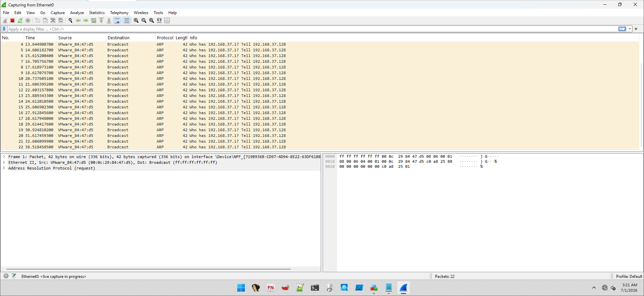The height and width of the screenshot is (296, 644).
Task: Toggle packet list colorization
Action: [126, 20]
